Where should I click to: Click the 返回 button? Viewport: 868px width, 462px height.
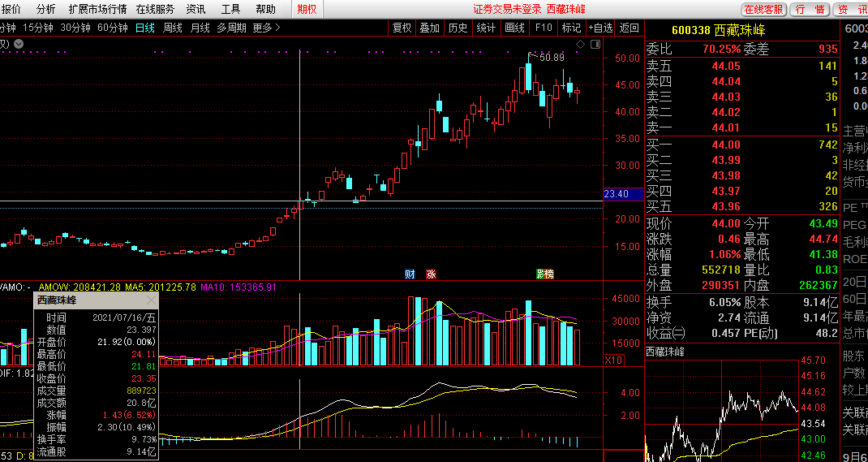[629, 28]
